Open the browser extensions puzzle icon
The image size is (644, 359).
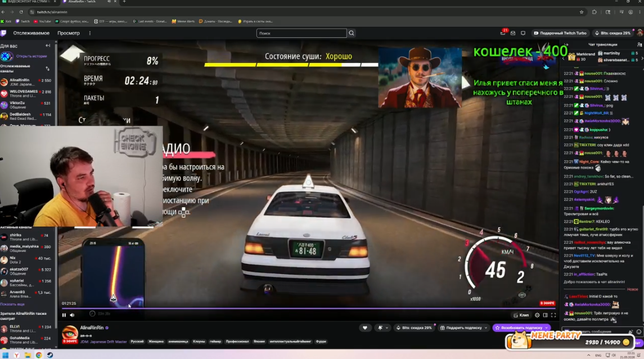[x=595, y=12]
